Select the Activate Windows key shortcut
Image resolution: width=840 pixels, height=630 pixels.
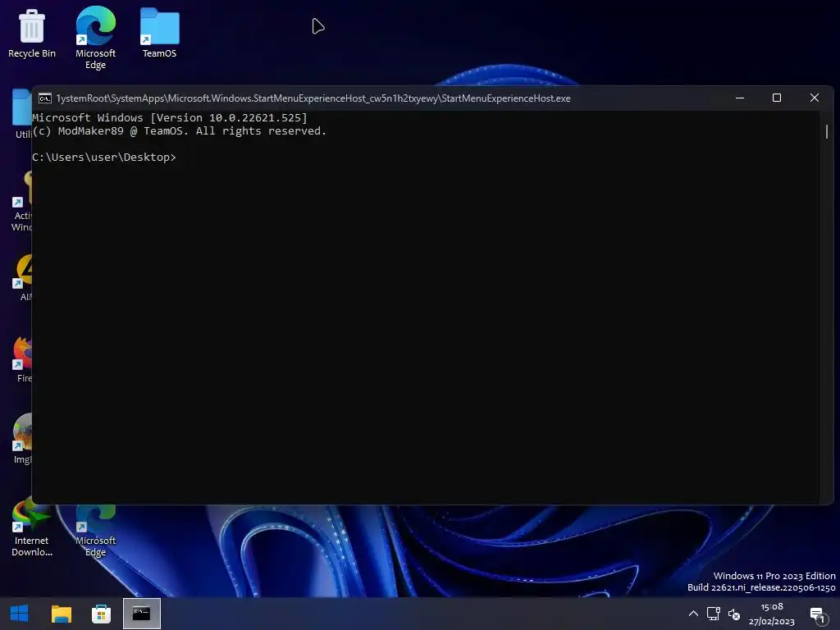coord(22,202)
